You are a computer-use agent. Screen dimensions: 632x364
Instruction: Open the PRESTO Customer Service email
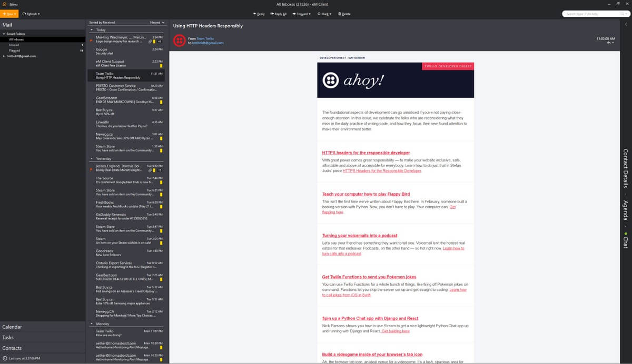pyautogui.click(x=126, y=87)
